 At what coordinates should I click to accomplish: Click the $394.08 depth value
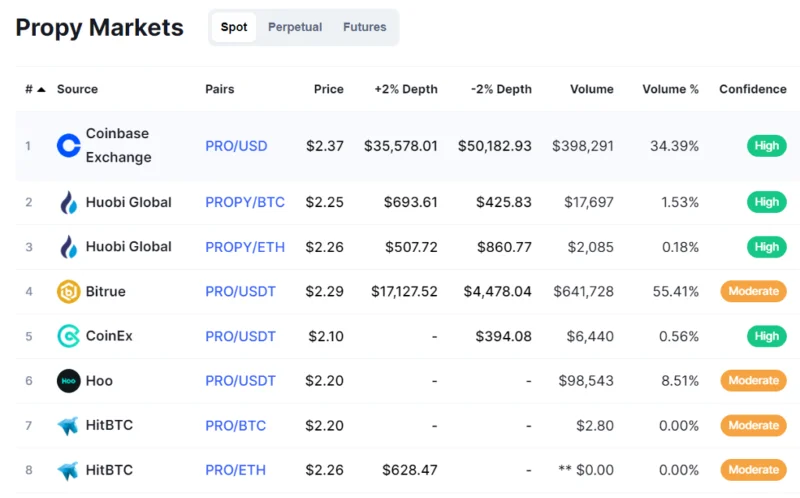point(504,336)
